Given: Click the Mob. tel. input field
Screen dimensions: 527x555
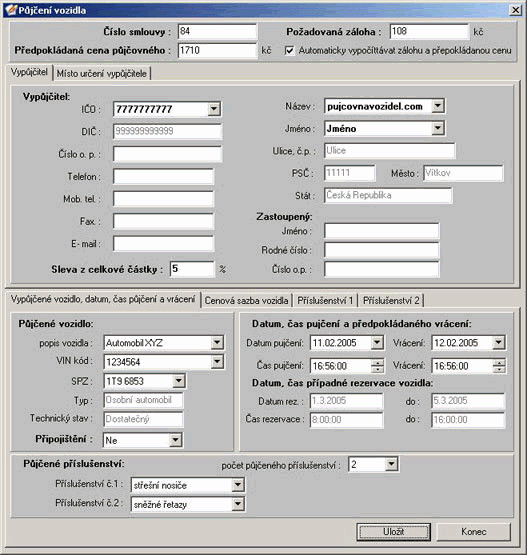Looking at the screenshot, I should pos(164,199).
